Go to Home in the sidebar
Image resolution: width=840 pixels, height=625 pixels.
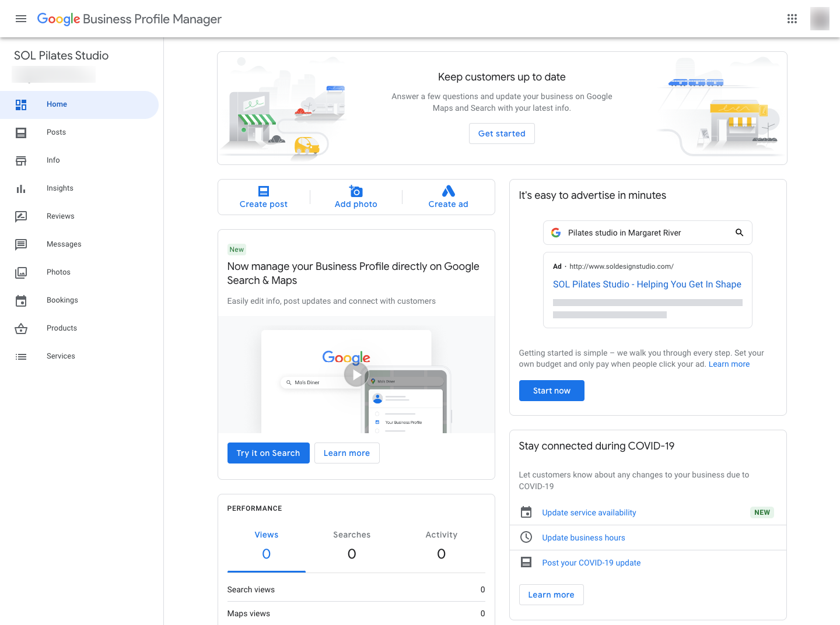[79, 104]
